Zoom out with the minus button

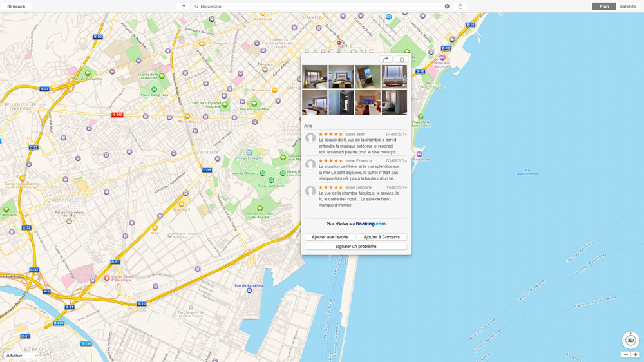tap(625, 355)
